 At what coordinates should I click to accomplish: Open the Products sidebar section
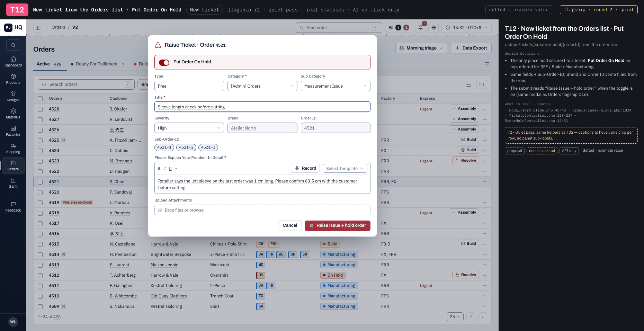[13, 79]
